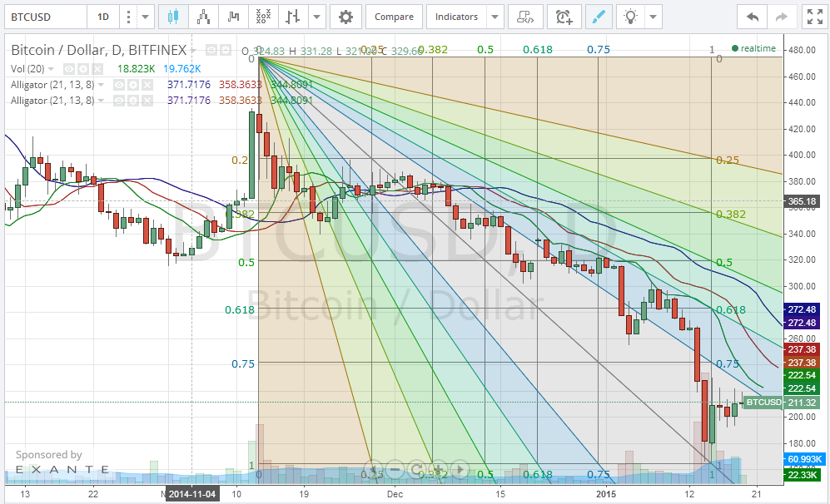The height and width of the screenshot is (504, 830).
Task: Click the blue 272.48 price label
Action: click(802, 309)
